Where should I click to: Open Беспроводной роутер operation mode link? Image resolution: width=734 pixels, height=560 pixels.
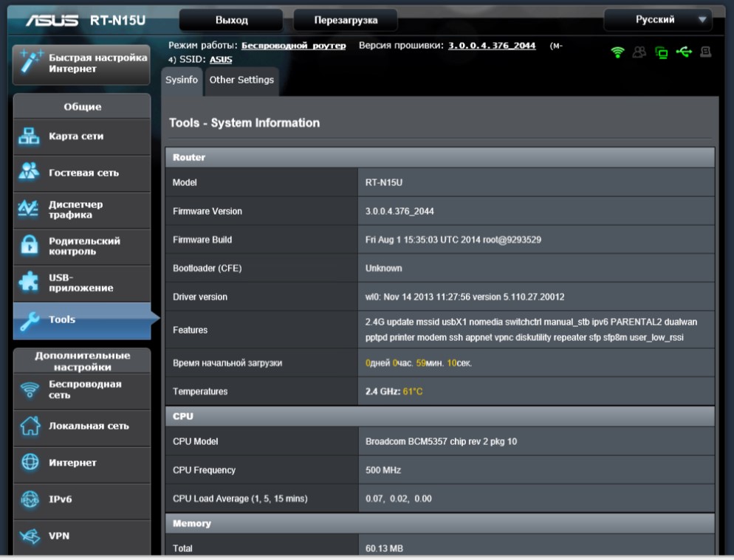point(294,46)
